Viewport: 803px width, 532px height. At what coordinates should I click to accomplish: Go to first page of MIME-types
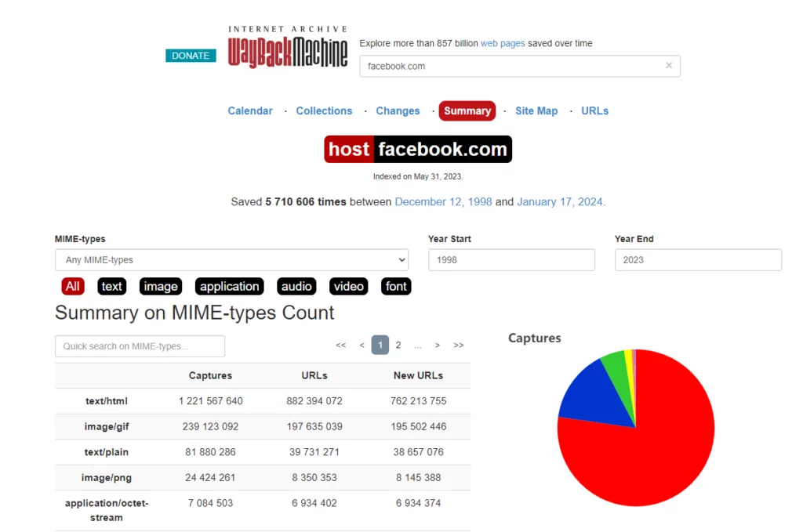pyautogui.click(x=340, y=346)
